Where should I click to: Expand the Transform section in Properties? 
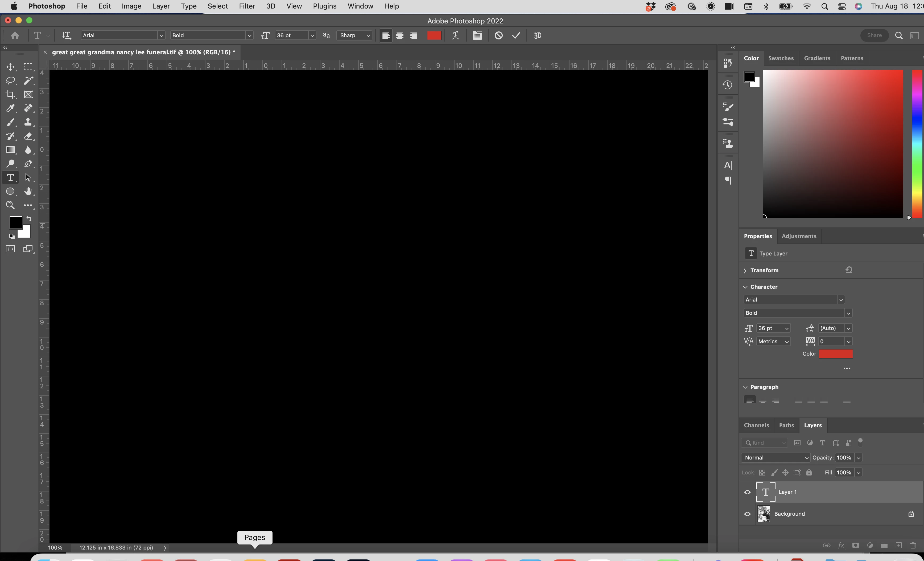(x=745, y=271)
